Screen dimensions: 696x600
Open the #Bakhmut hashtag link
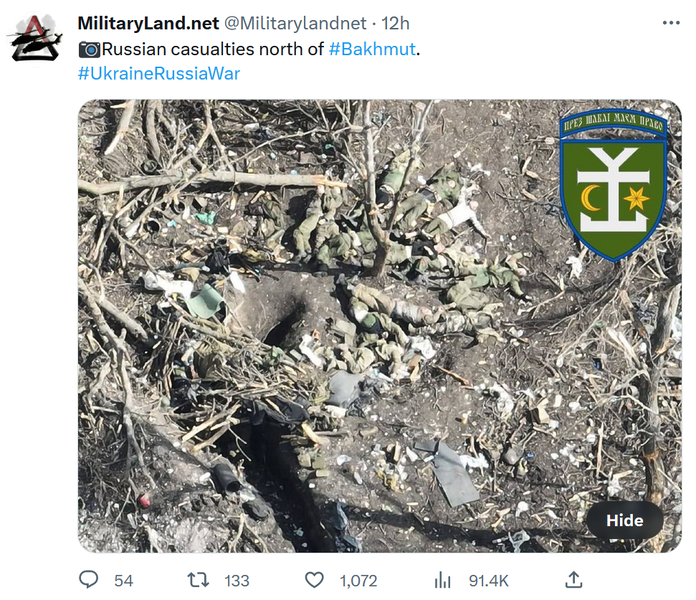(372, 49)
